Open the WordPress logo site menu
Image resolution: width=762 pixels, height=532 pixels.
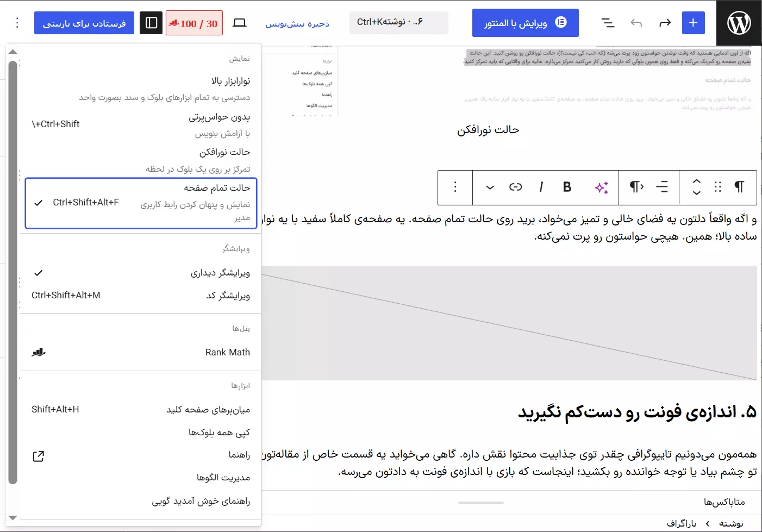[x=739, y=23]
